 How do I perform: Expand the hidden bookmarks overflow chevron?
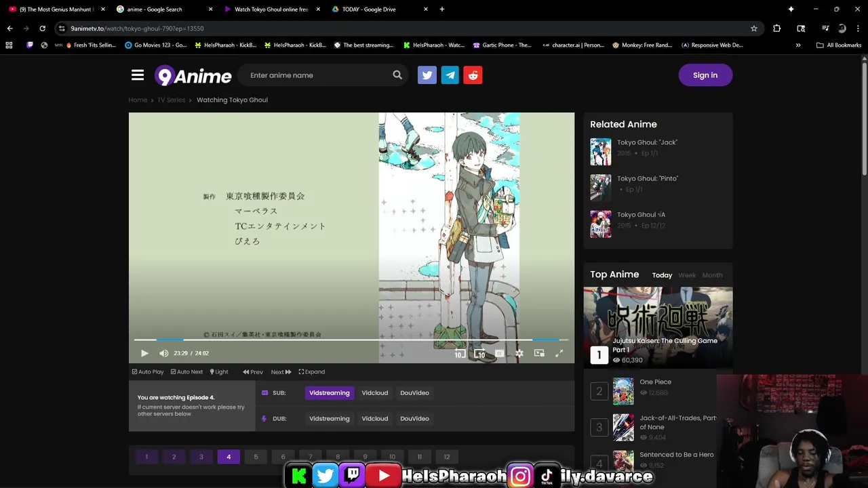(x=798, y=45)
